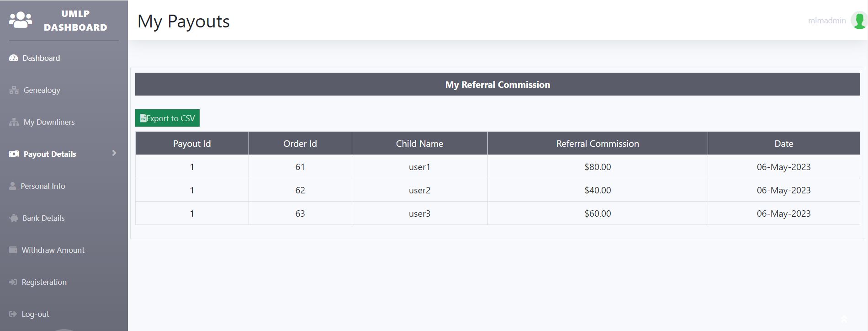Select the user2 cell in the table

pos(419,190)
